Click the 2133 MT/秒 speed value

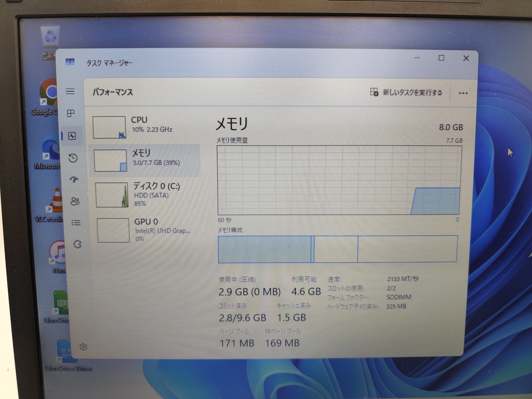(403, 279)
